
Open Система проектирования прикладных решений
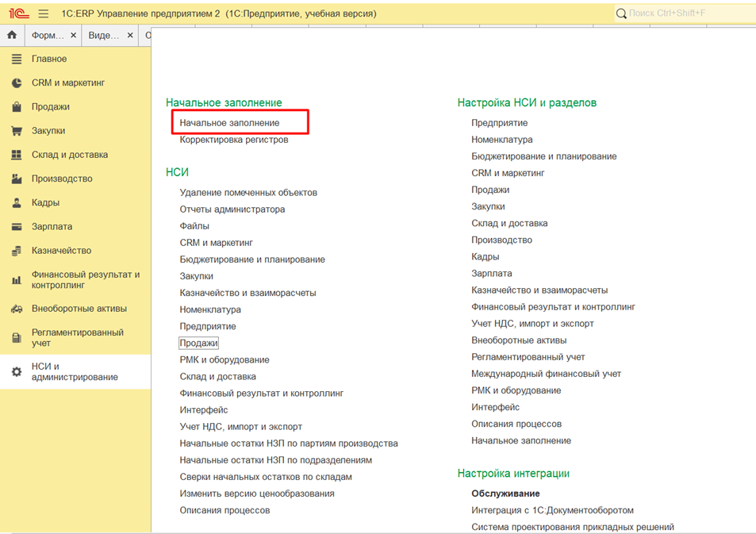tap(573, 527)
